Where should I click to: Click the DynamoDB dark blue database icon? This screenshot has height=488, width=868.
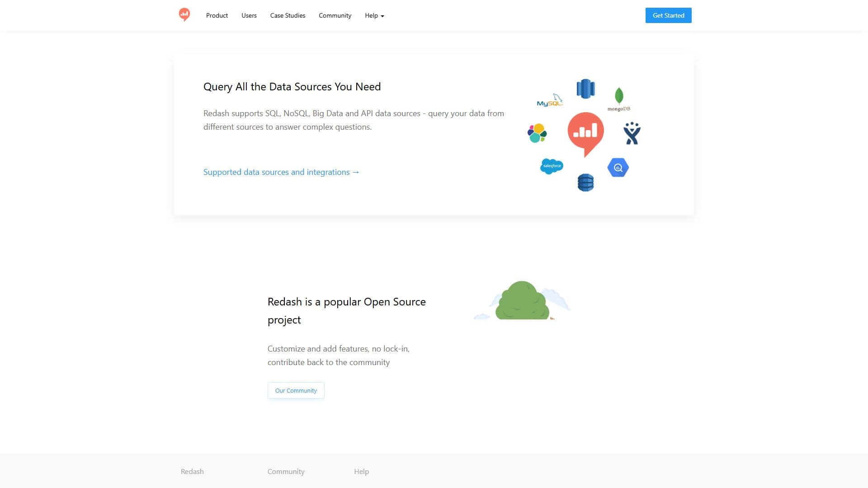tap(585, 183)
